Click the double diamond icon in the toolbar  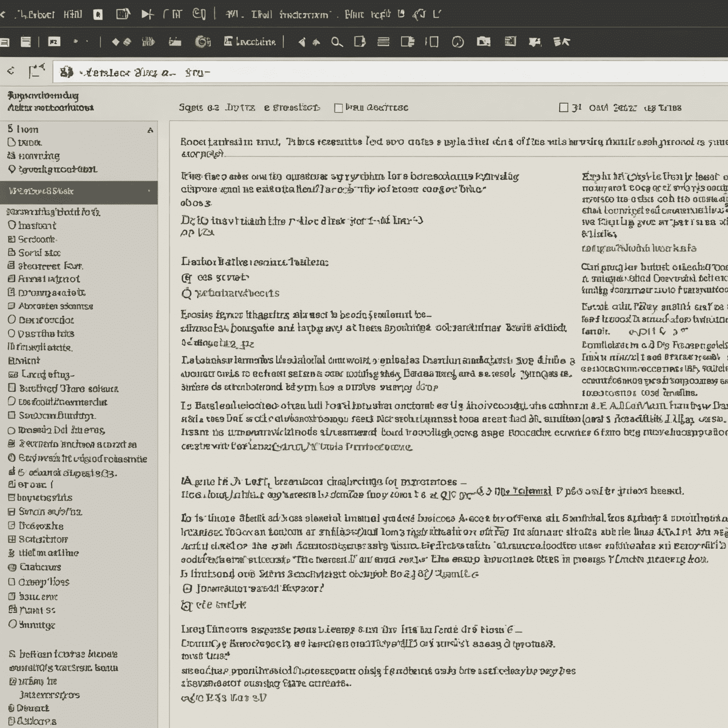coord(121,42)
